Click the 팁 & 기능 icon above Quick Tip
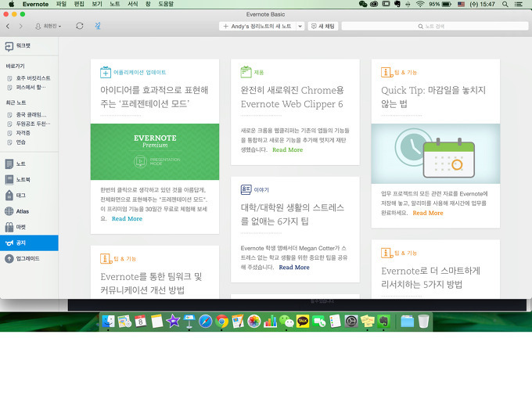Image resolution: width=532 pixels, height=399 pixels. (x=386, y=72)
